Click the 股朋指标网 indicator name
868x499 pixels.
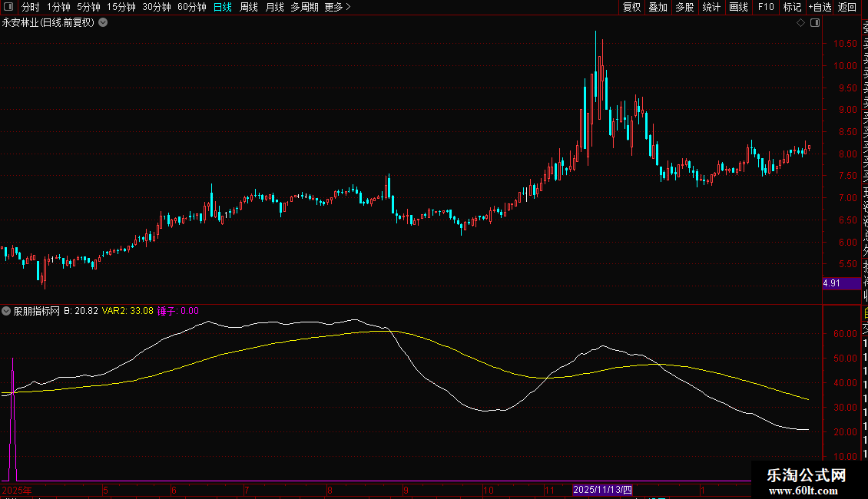(37, 311)
